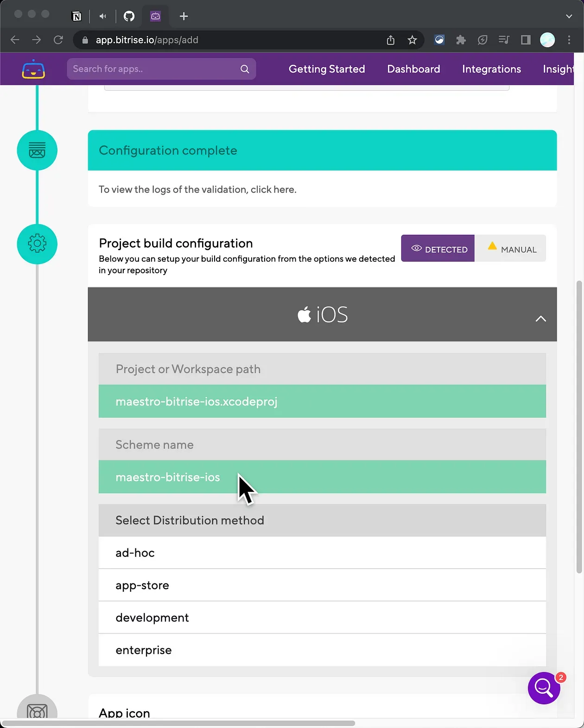Open Chrome's three-dot menu

coord(569,40)
